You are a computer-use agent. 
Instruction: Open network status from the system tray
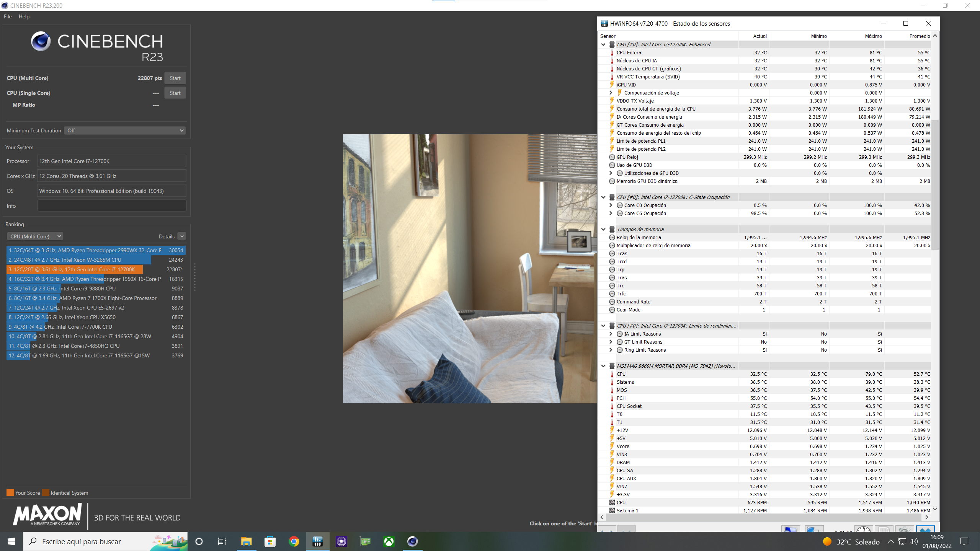pyautogui.click(x=902, y=541)
